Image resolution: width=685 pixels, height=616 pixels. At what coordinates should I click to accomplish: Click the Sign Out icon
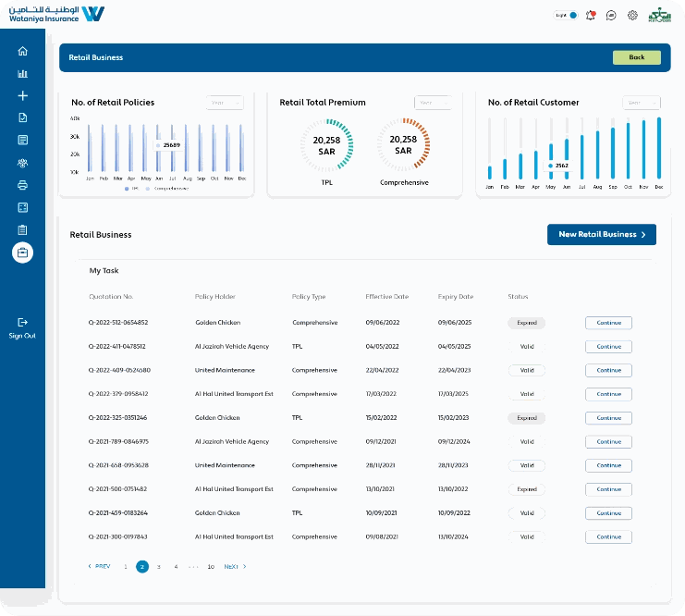pyautogui.click(x=23, y=322)
